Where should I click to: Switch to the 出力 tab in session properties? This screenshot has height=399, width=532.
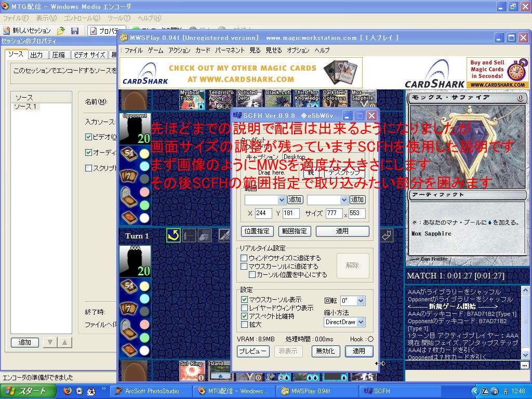point(36,55)
